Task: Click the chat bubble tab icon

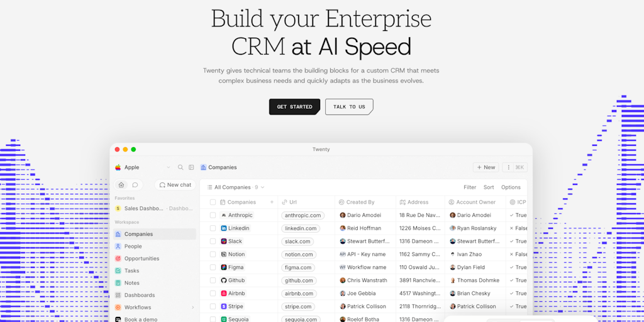Action: click(135, 185)
